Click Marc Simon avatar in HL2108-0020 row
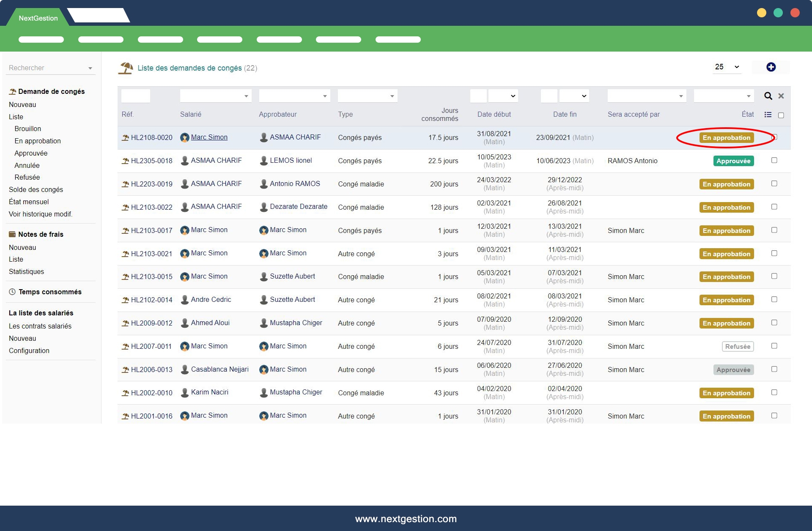The image size is (812, 531). pyautogui.click(x=184, y=137)
